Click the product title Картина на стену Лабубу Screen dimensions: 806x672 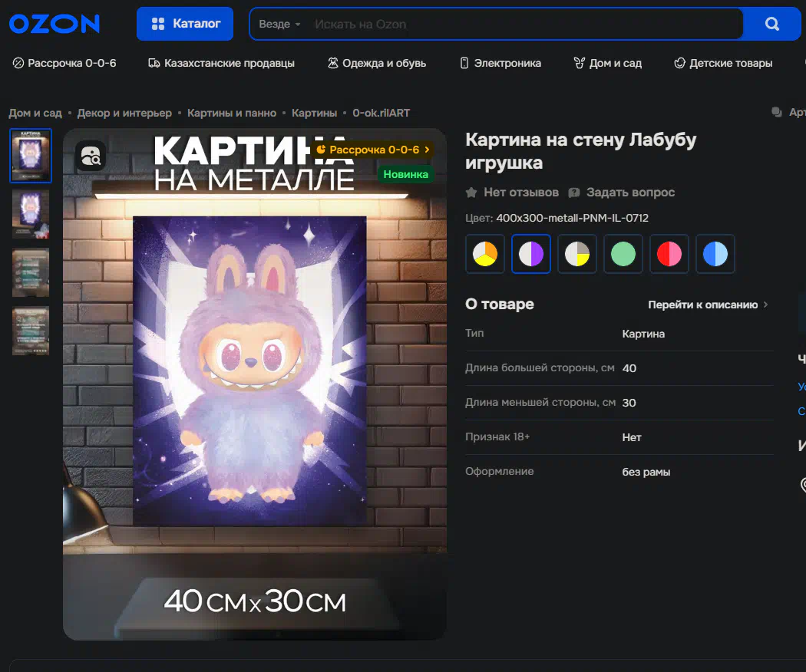point(581,151)
